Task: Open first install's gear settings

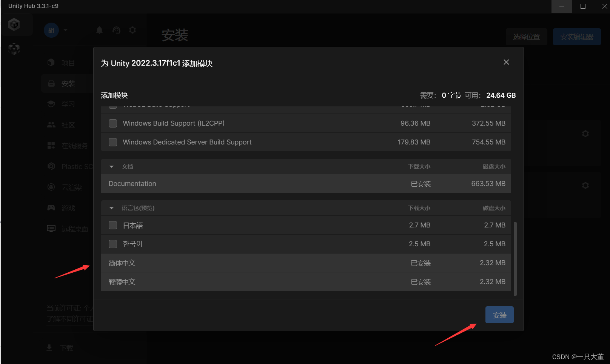Action: tap(585, 134)
